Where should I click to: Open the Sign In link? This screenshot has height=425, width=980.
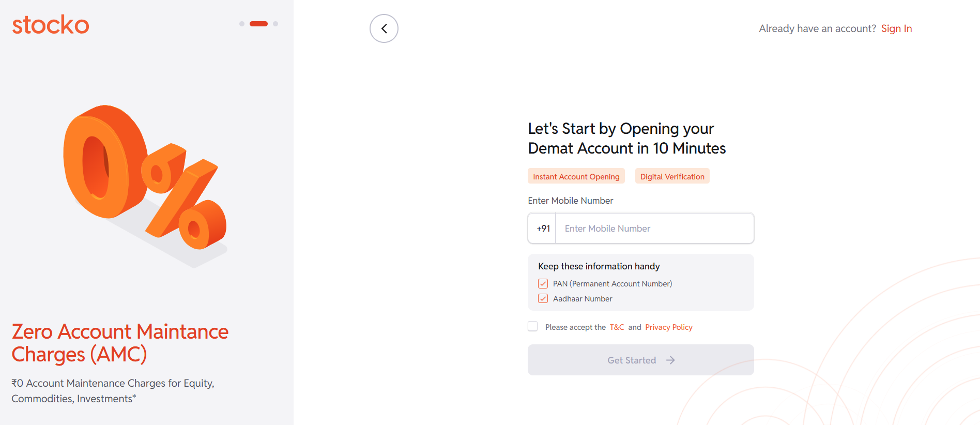[x=896, y=28]
